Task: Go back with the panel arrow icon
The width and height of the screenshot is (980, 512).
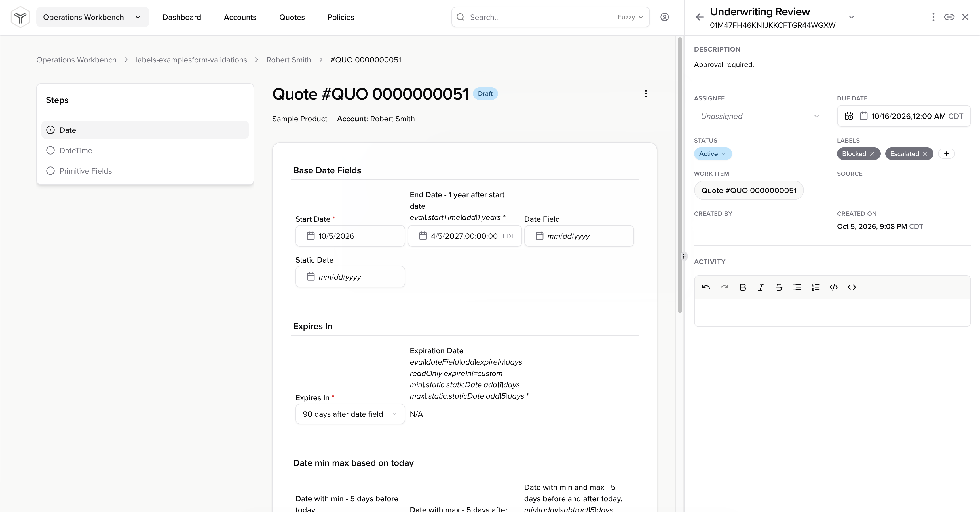Action: pyautogui.click(x=699, y=17)
